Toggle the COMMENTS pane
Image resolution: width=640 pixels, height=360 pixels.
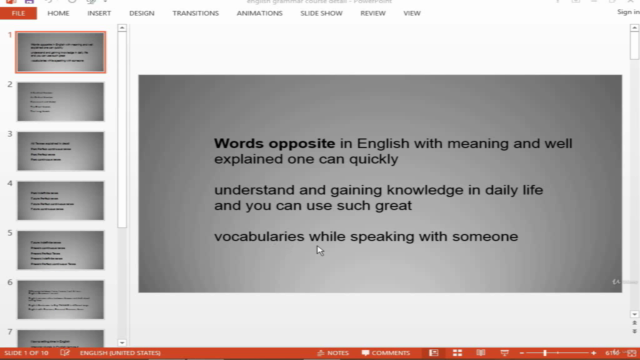point(386,353)
